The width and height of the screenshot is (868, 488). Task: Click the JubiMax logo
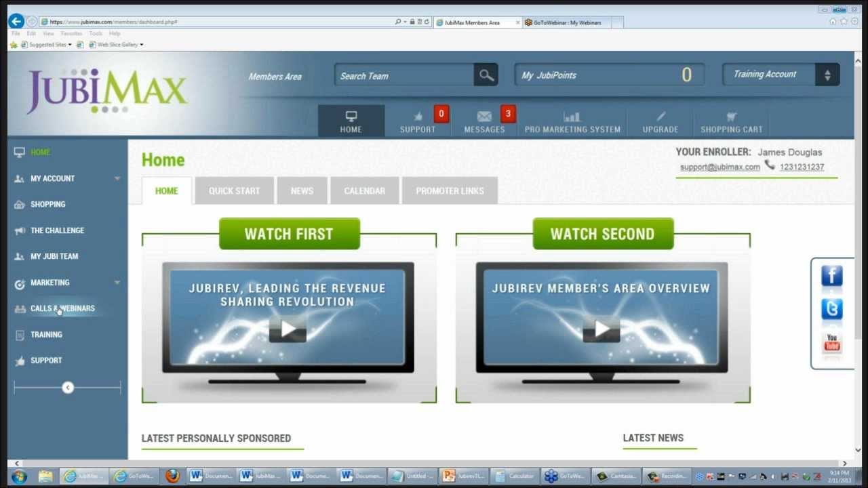click(x=107, y=91)
